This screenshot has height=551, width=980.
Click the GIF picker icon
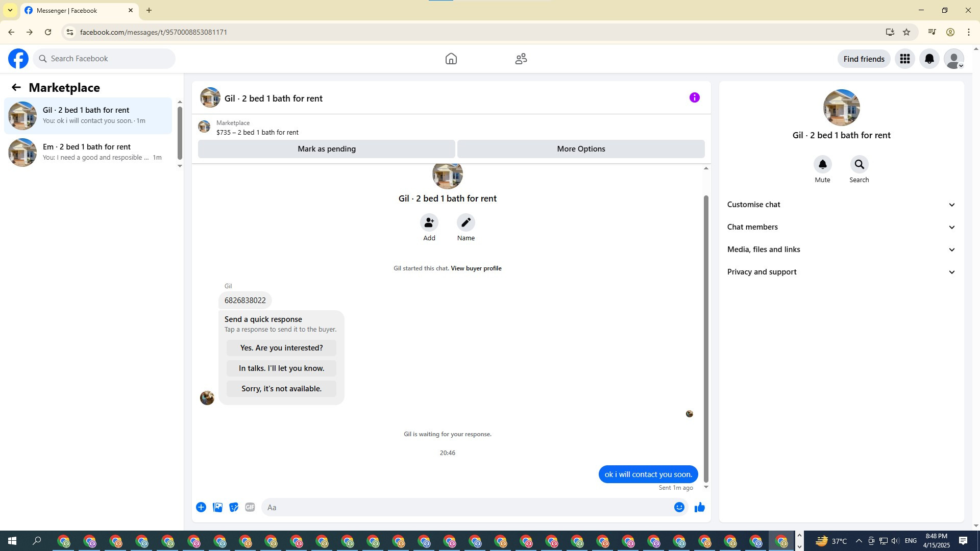(250, 507)
